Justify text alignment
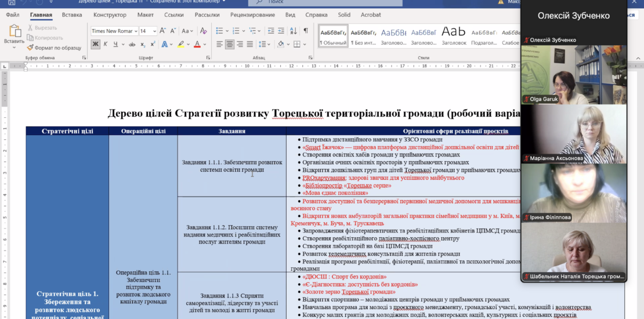This screenshot has width=644, height=319. (249, 44)
